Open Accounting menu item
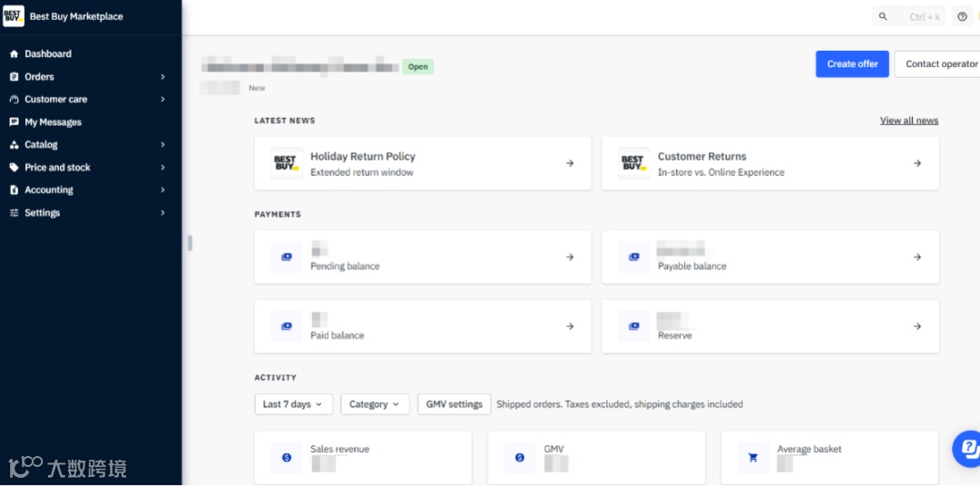 pos(49,190)
